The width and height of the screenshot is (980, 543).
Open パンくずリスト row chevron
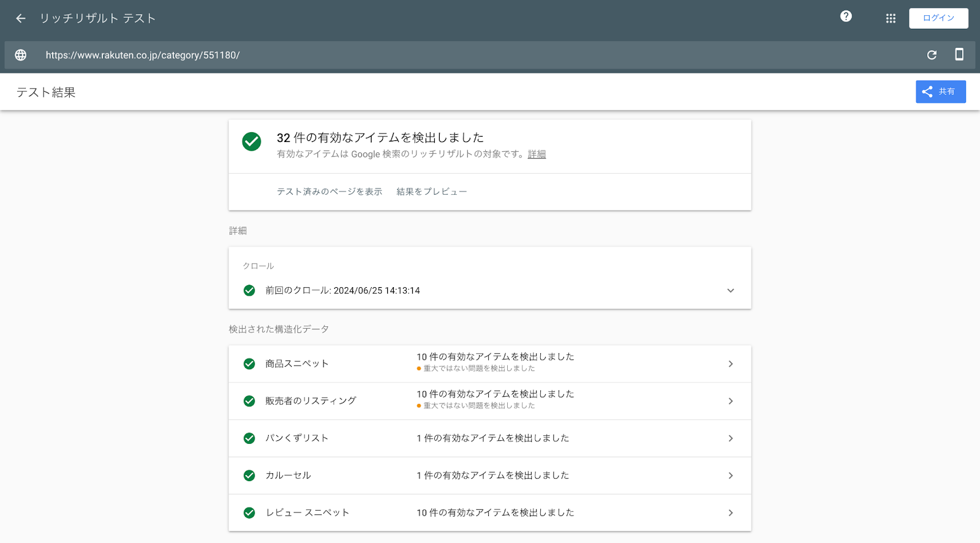point(731,438)
